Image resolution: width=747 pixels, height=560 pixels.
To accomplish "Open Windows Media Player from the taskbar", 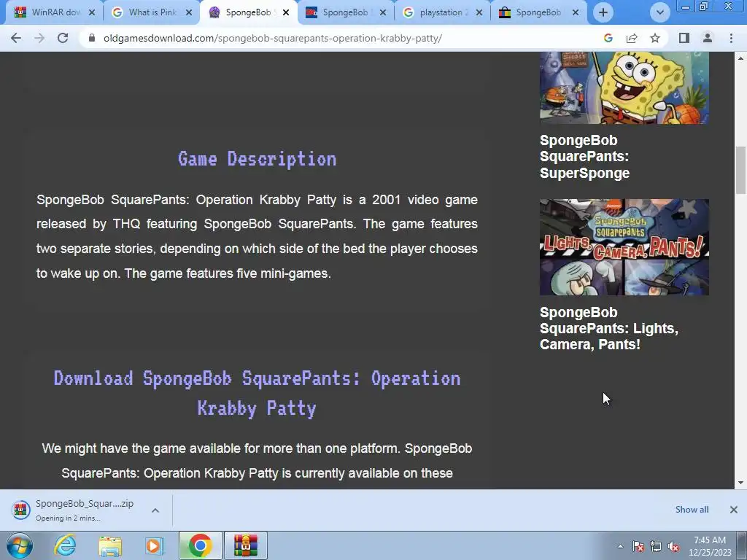I will 154,545.
